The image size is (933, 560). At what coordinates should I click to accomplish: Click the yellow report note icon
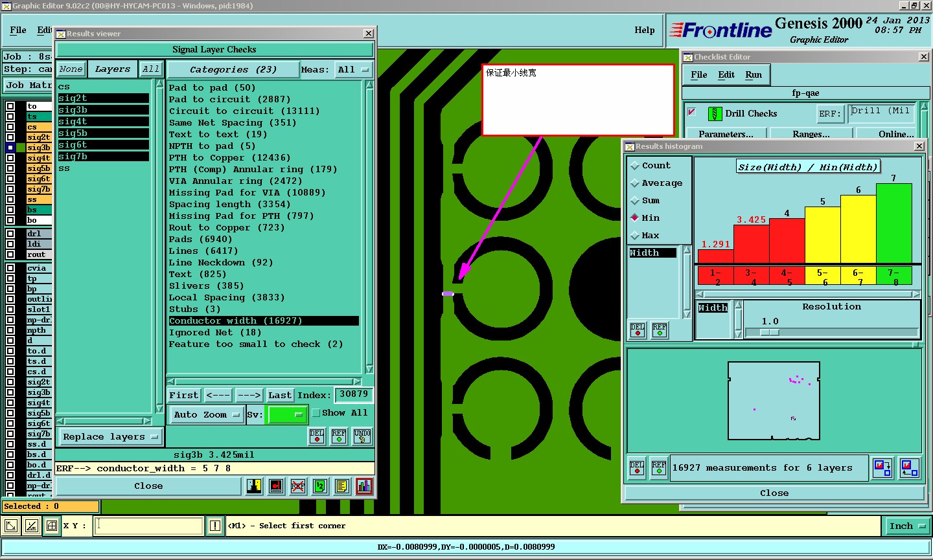pos(342,486)
